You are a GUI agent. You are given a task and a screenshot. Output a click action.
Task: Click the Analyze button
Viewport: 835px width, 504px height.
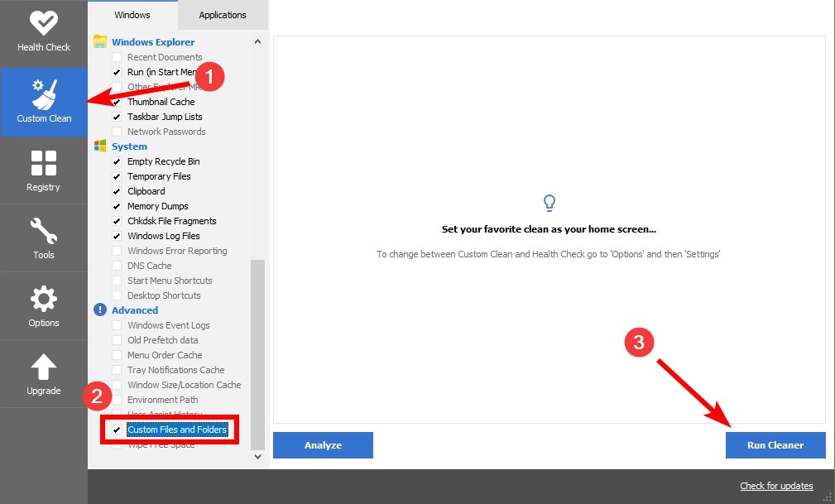point(323,445)
